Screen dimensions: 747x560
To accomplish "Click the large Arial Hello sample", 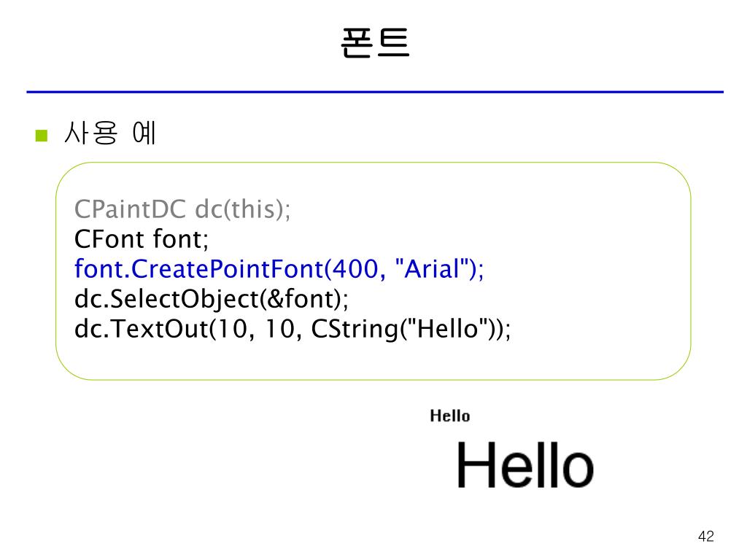I will [525, 464].
